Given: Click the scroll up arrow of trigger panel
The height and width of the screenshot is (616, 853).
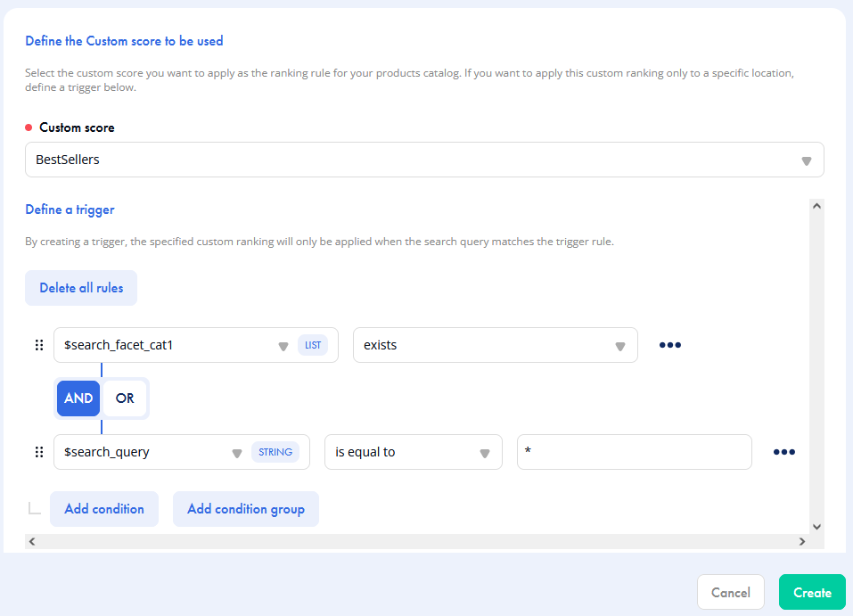Looking at the screenshot, I should tap(816, 206).
